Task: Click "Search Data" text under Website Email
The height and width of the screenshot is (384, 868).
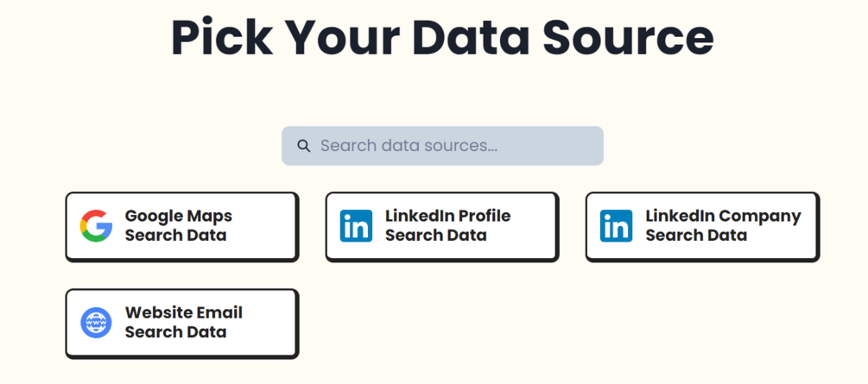Action: coord(175,332)
